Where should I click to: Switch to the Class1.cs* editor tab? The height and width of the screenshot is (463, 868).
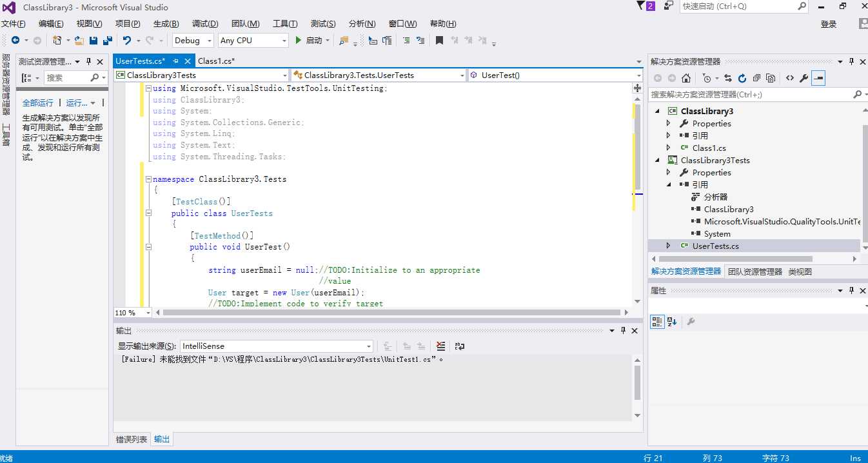click(216, 61)
